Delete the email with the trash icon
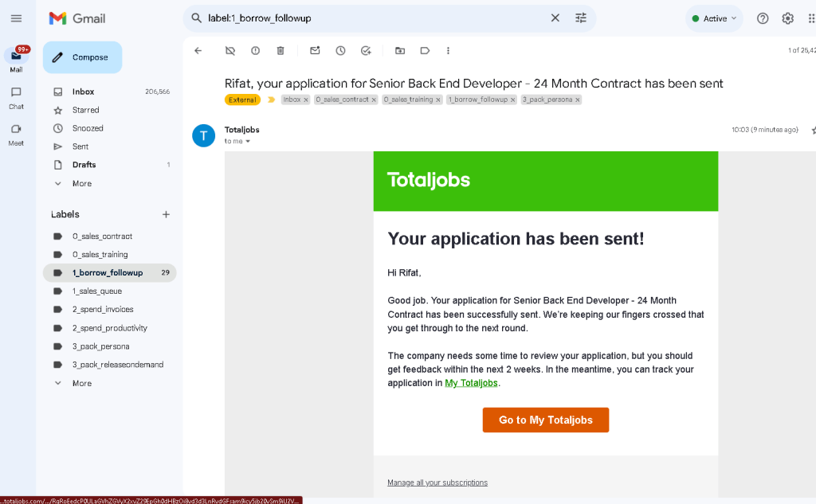This screenshot has height=504, width=816. pyautogui.click(x=280, y=50)
